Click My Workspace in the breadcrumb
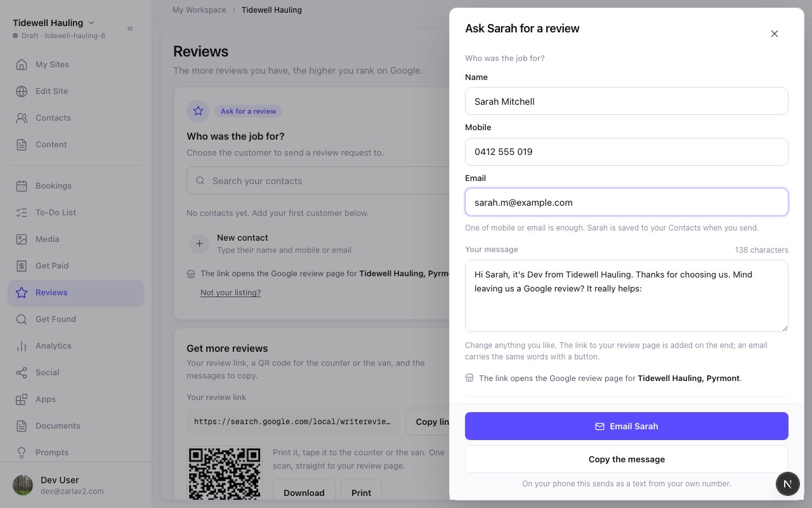The height and width of the screenshot is (508, 812). click(199, 10)
